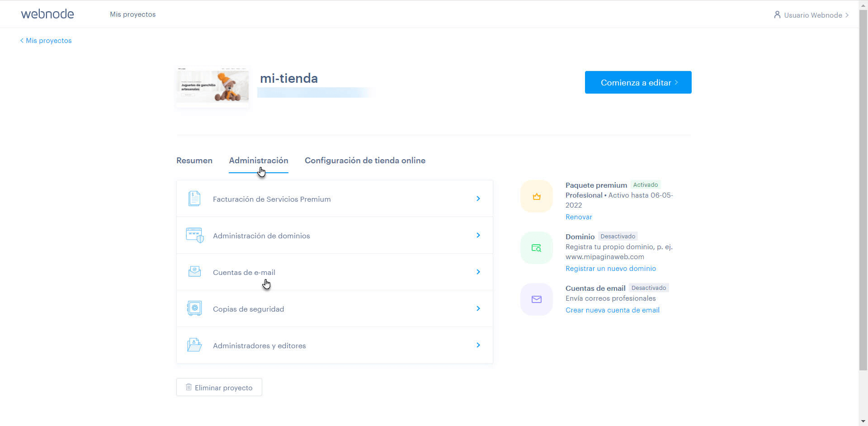Viewport: 868px width, 426px height.
Task: Click the Facturación de Servicios Premium invoice icon
Action: click(x=194, y=198)
